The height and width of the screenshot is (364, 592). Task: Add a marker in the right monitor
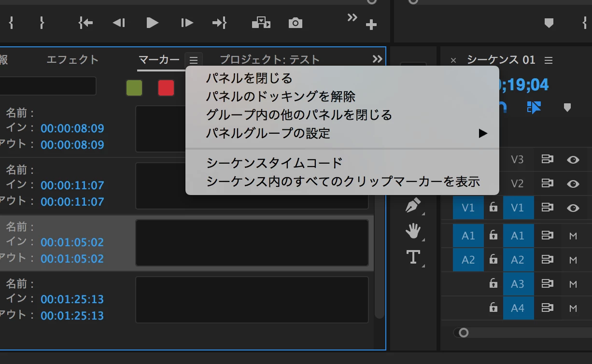[549, 23]
